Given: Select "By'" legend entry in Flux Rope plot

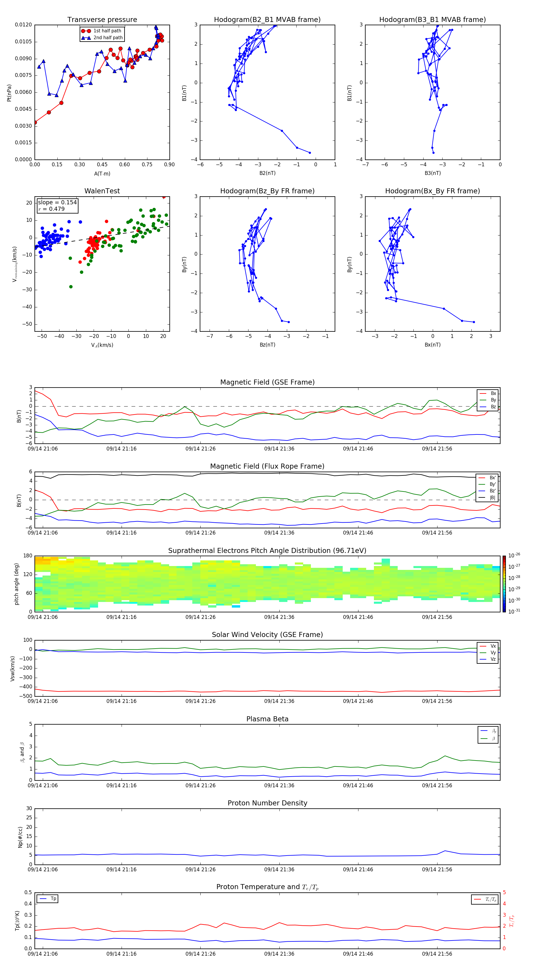Looking at the screenshot, I should (x=487, y=485).
